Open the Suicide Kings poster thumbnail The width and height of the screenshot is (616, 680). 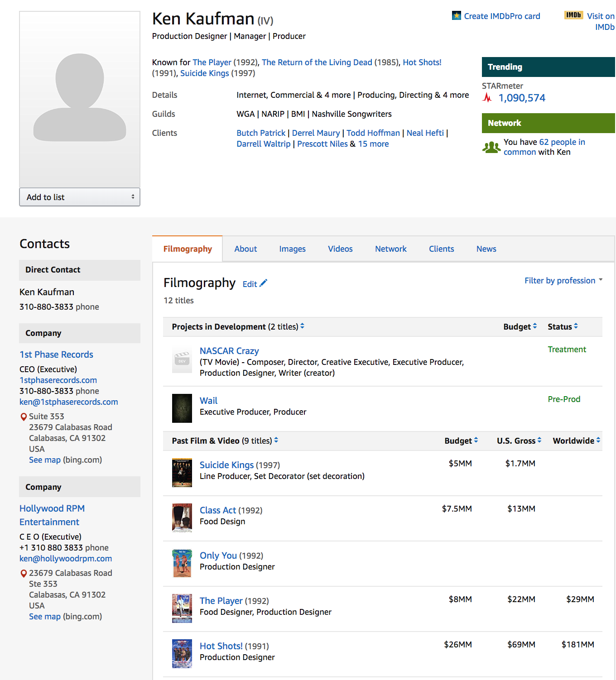(x=182, y=473)
